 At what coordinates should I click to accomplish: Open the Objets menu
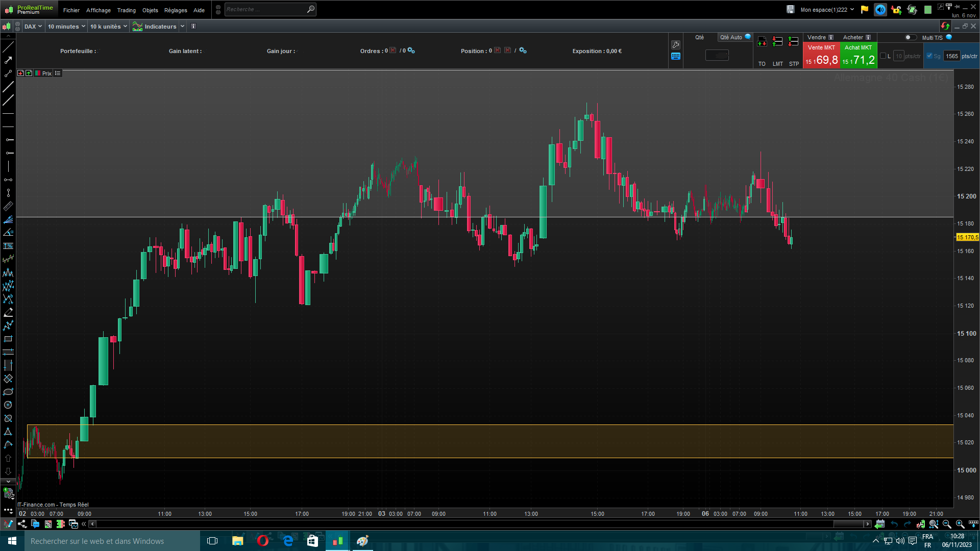pyautogui.click(x=150, y=10)
